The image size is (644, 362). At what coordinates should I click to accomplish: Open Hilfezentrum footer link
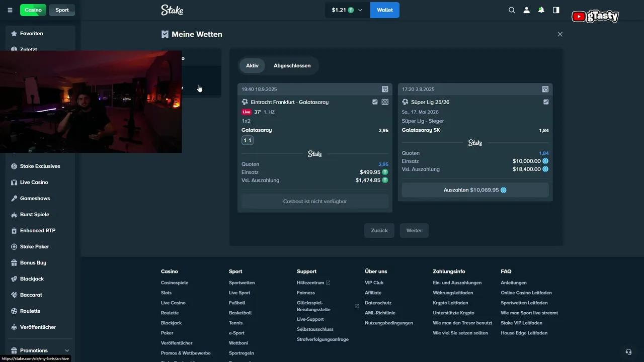(310, 283)
